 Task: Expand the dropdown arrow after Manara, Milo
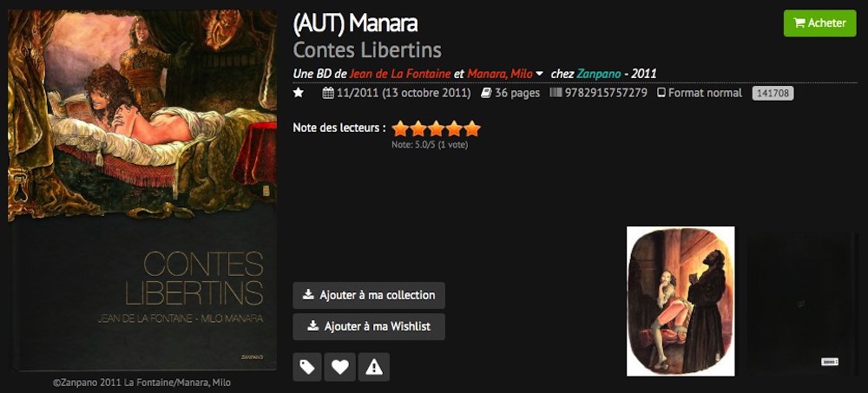(x=540, y=74)
